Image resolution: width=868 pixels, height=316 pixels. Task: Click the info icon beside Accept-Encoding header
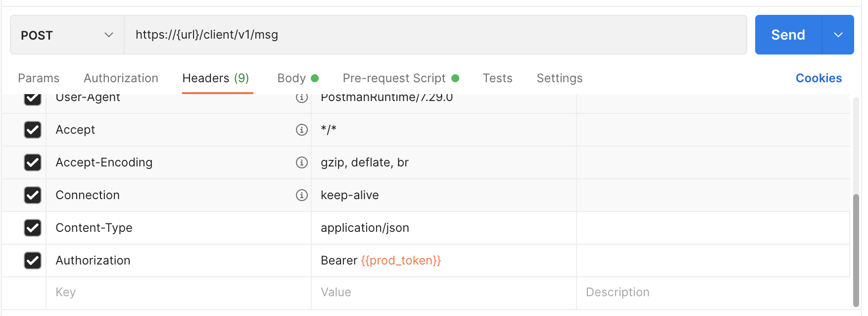tap(302, 162)
